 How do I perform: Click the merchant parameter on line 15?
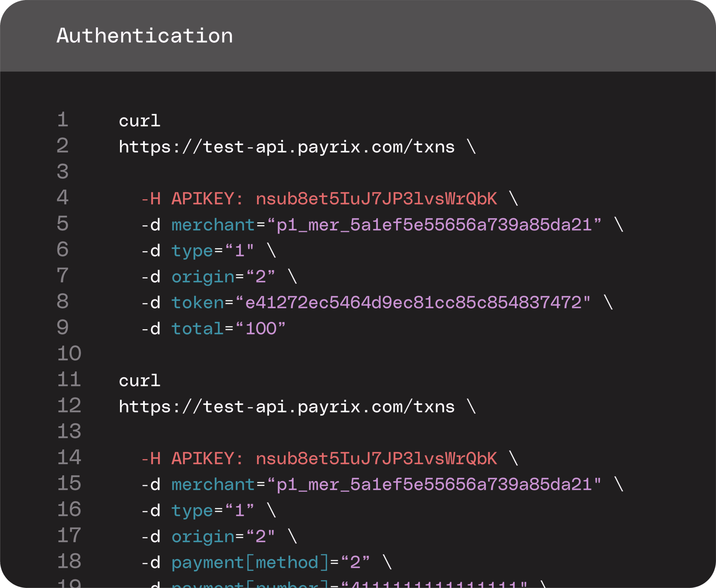point(213,484)
